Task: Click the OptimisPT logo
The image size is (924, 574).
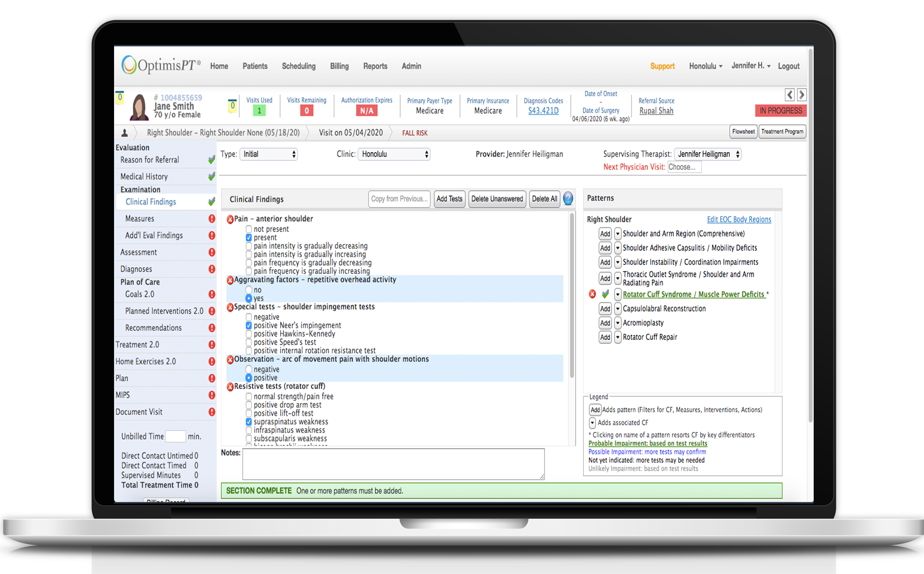Action: pos(161,65)
